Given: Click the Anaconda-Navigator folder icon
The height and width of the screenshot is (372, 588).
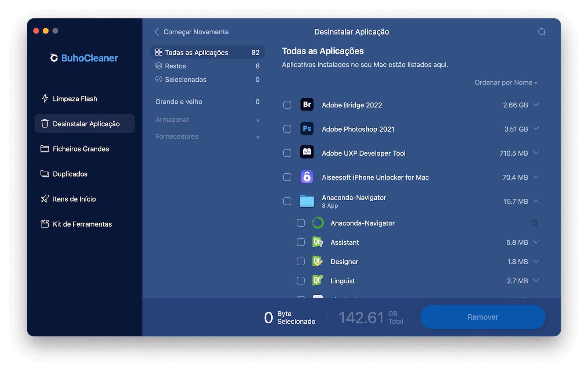Looking at the screenshot, I should point(307,201).
